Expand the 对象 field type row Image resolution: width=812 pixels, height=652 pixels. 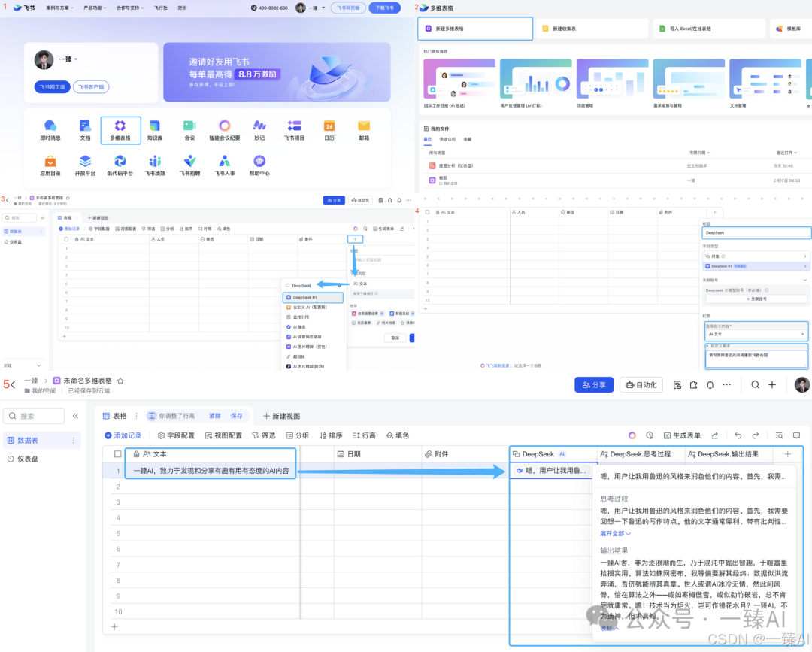tap(755, 256)
